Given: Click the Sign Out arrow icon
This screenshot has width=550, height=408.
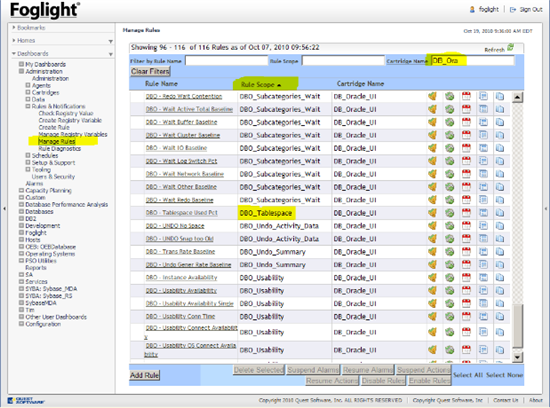Looking at the screenshot, I should tap(513, 10).
